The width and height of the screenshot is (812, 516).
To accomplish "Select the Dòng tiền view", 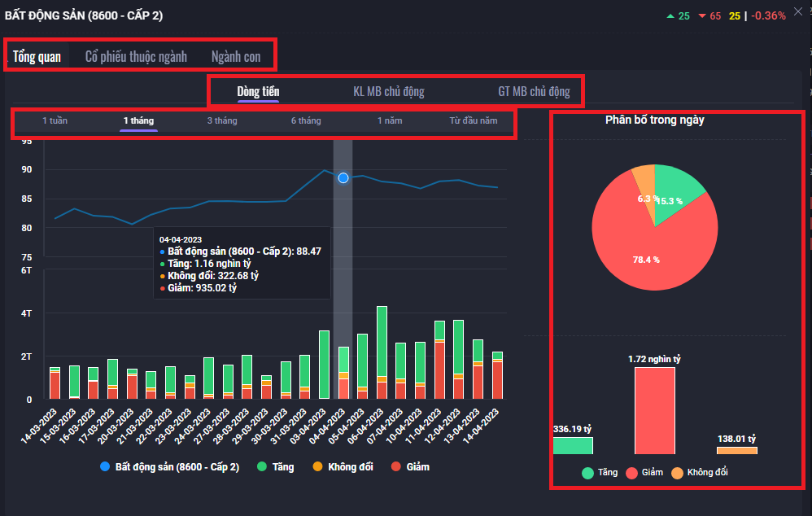I will click(258, 91).
